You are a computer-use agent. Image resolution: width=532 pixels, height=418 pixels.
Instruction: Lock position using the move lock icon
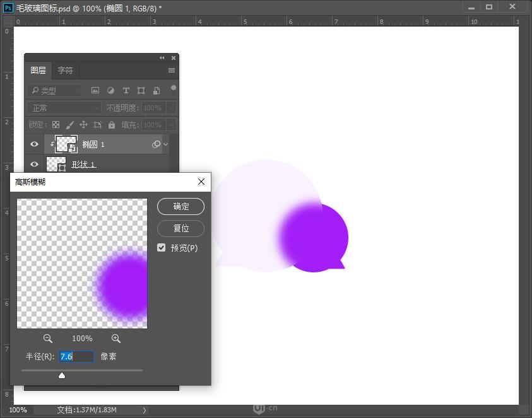pyautogui.click(x=83, y=125)
